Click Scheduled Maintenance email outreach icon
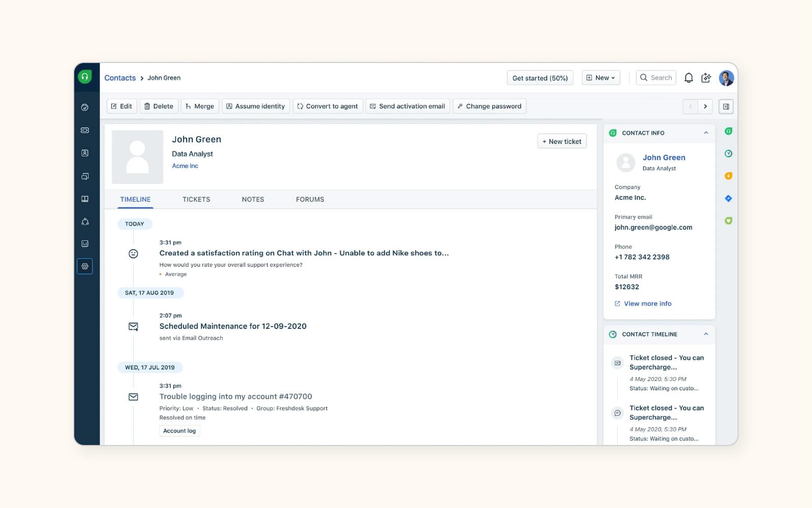The image size is (812, 508). click(133, 327)
